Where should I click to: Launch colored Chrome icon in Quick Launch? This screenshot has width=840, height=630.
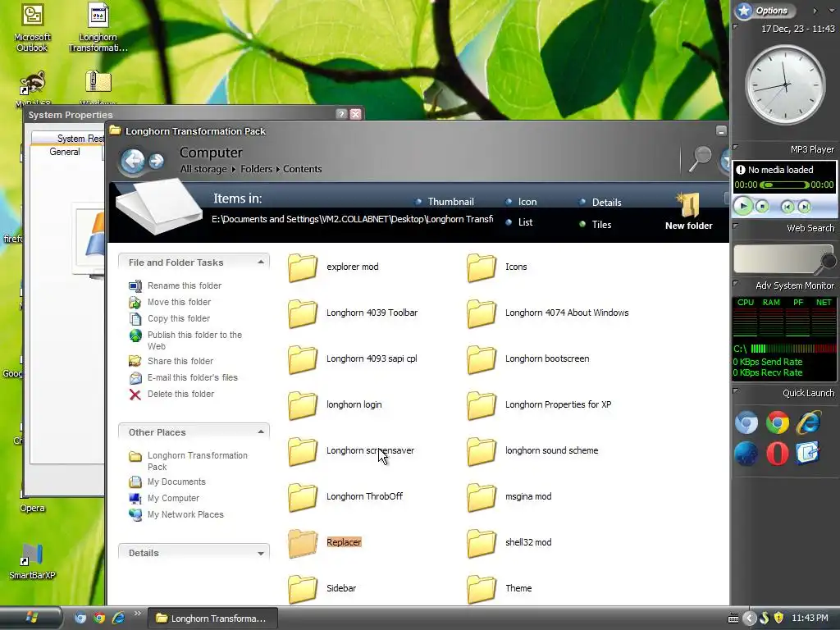click(x=778, y=422)
